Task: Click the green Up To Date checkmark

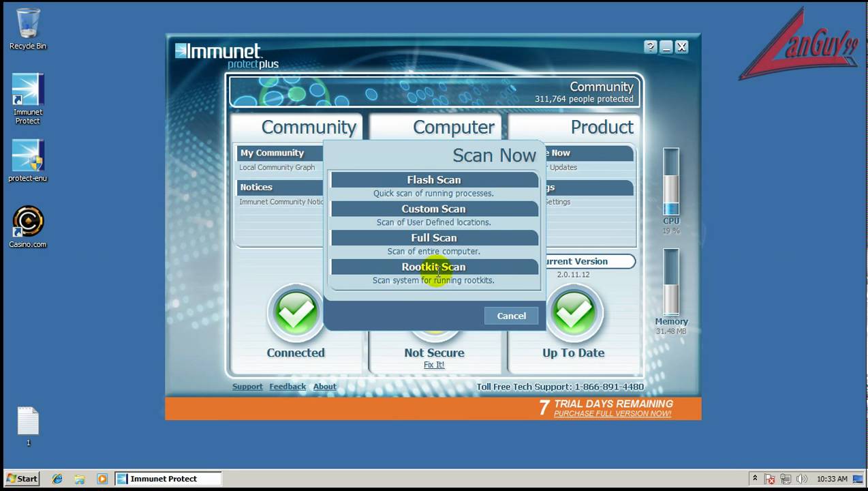Action: (574, 314)
